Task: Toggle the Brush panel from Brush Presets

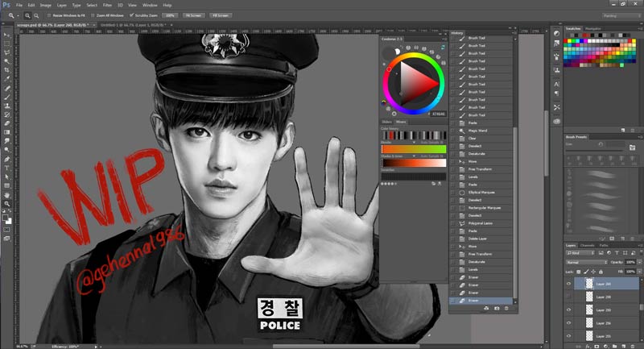Action: (632, 147)
